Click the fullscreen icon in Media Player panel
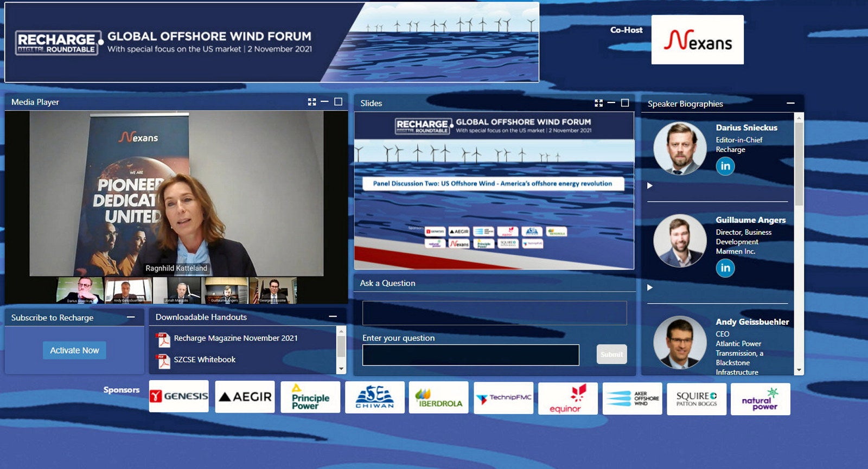Image resolution: width=868 pixels, height=469 pixels. [x=312, y=102]
